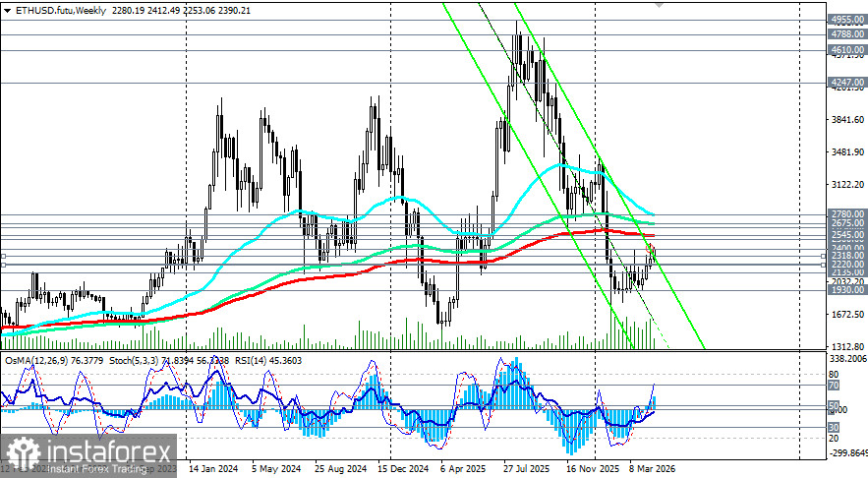Click the 6 Apr 2025 date label
The image size is (868, 478).
click(463, 468)
